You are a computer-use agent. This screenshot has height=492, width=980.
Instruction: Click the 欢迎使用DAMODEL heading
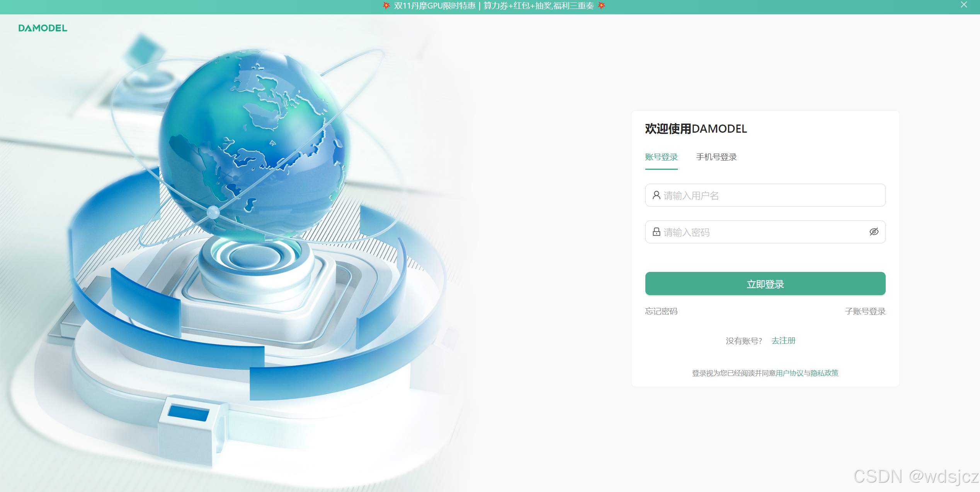(x=696, y=129)
